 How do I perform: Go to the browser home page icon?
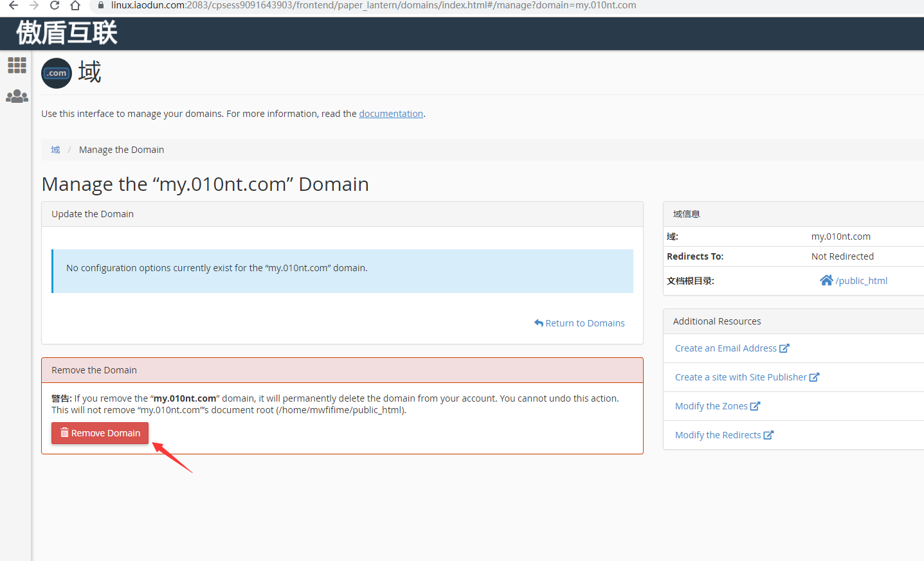pos(75,5)
